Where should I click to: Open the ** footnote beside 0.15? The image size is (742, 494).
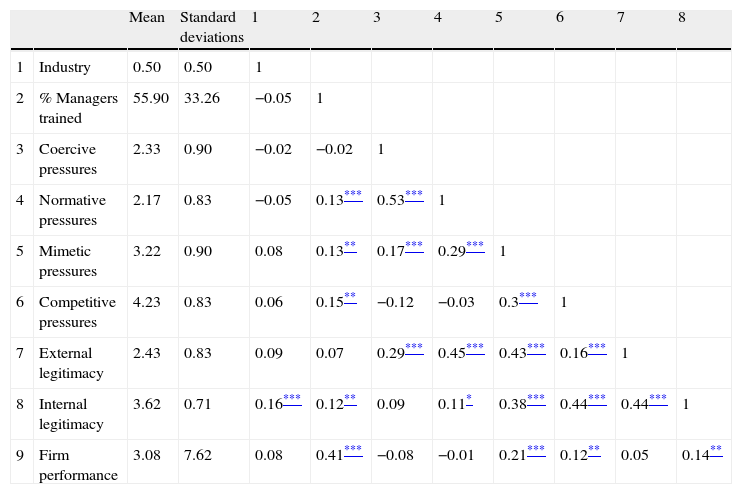pos(351,297)
